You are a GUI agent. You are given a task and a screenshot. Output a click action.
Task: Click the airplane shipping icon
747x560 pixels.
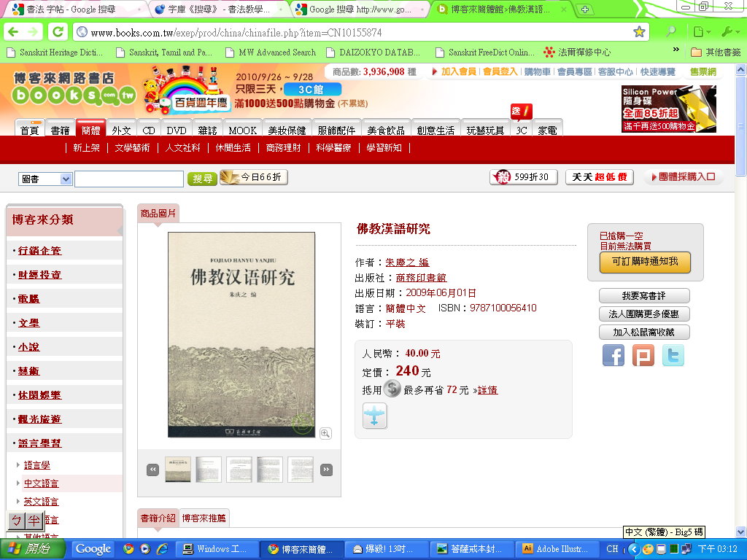coord(375,416)
